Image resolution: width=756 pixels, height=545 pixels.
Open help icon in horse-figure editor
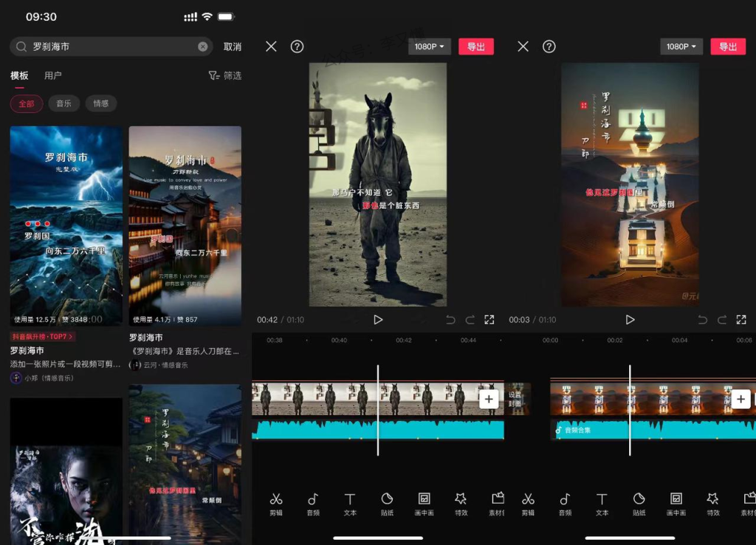[297, 47]
